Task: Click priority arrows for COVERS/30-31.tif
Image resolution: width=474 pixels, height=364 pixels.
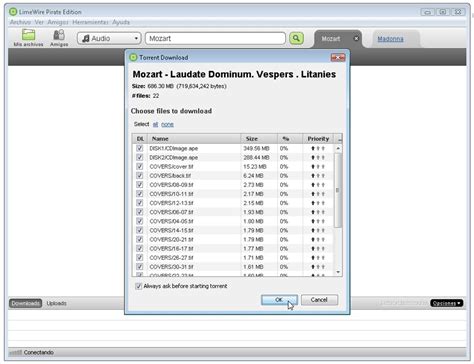Action: point(318,267)
